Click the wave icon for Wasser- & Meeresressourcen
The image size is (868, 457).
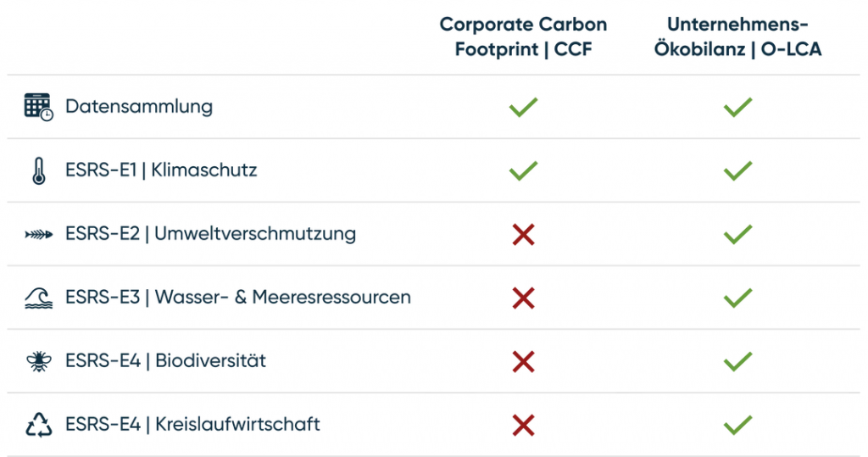tap(39, 298)
